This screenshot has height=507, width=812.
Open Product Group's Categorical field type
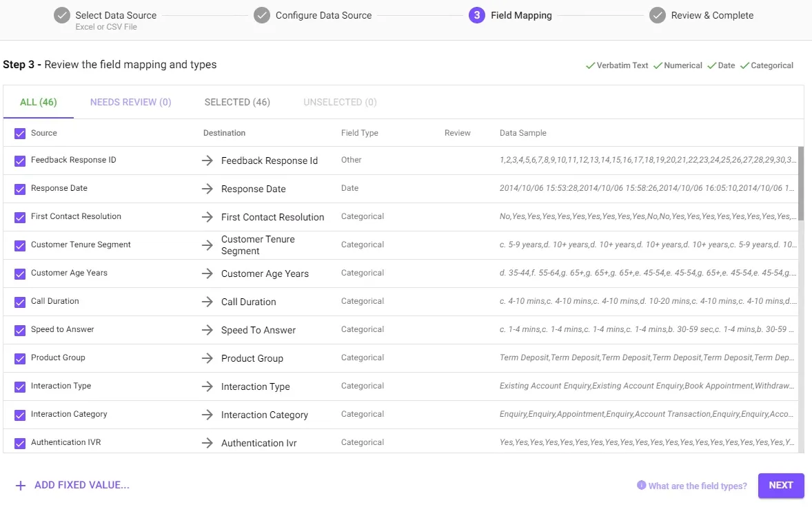coord(363,358)
